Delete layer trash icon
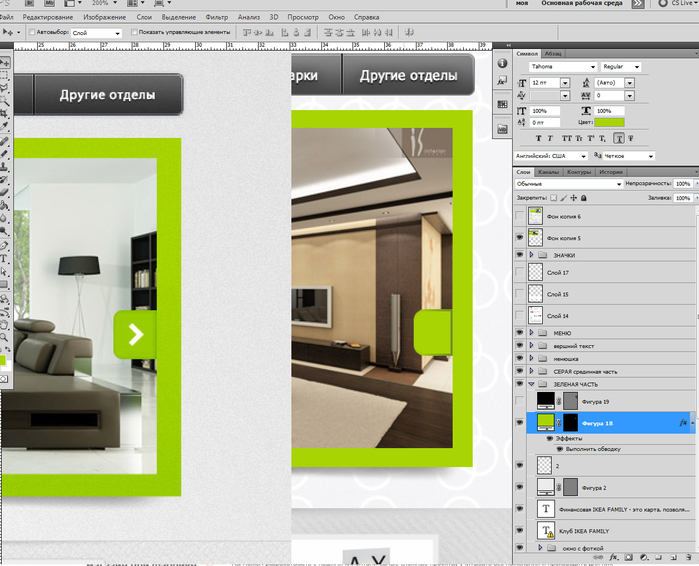The width and height of the screenshot is (699, 566). click(x=689, y=558)
